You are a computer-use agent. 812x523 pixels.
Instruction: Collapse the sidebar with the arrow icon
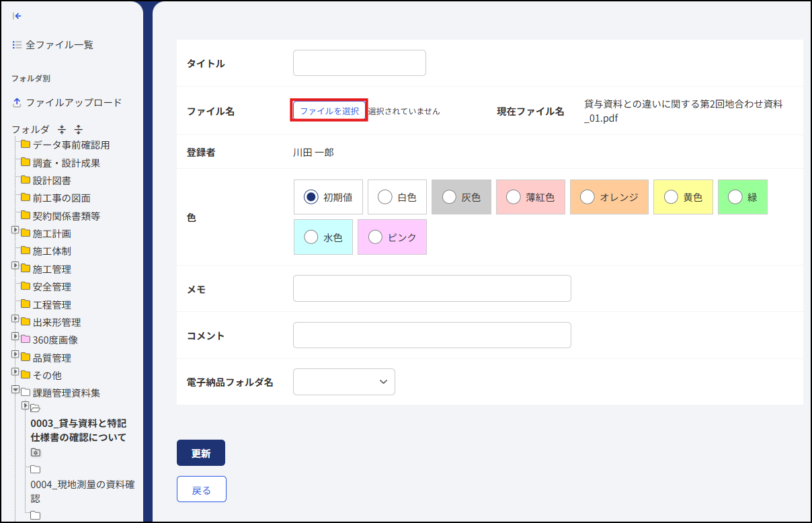[17, 15]
